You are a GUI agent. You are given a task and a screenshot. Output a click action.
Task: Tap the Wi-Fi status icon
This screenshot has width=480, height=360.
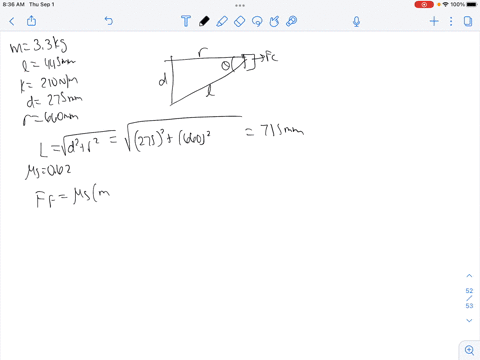tap(445, 5)
